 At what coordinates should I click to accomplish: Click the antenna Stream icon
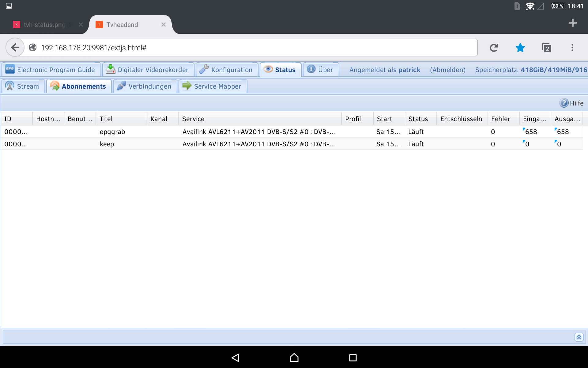coord(10,86)
